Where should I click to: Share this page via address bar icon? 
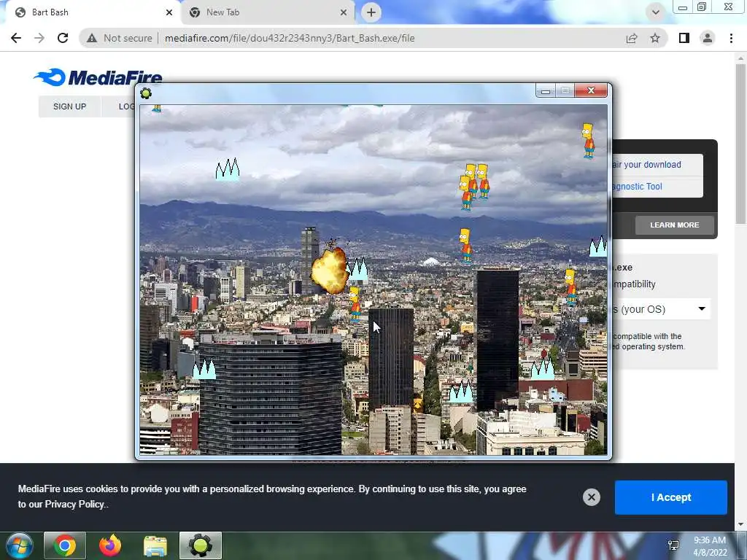[632, 38]
